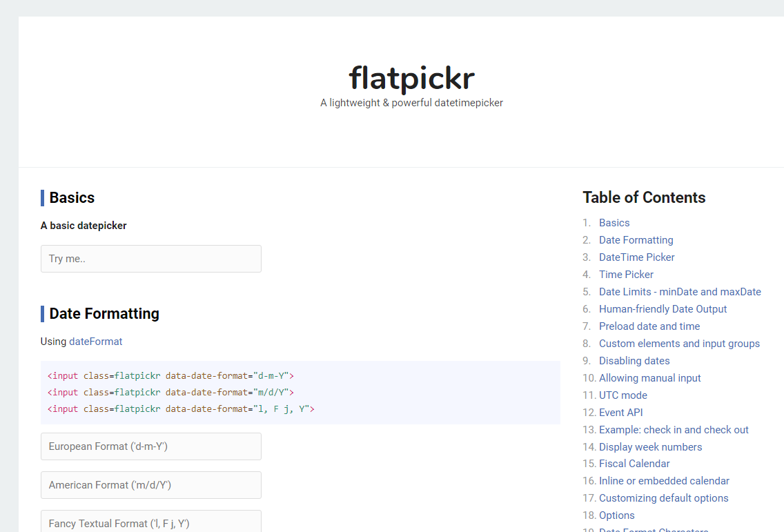Open Options link in contents

pyautogui.click(x=616, y=515)
